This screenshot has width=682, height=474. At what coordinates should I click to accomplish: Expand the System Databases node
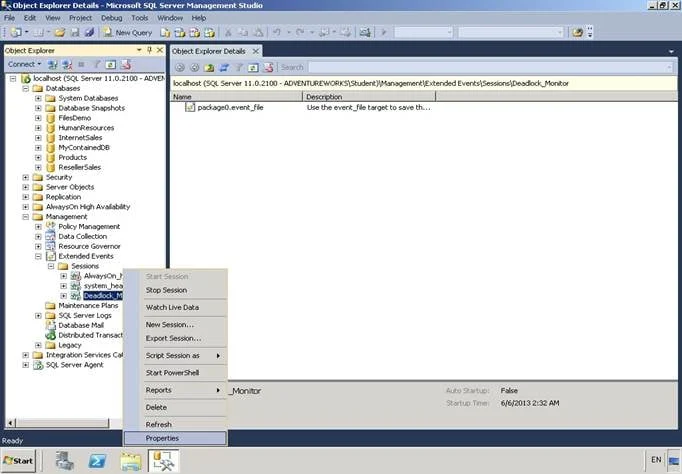point(38,98)
